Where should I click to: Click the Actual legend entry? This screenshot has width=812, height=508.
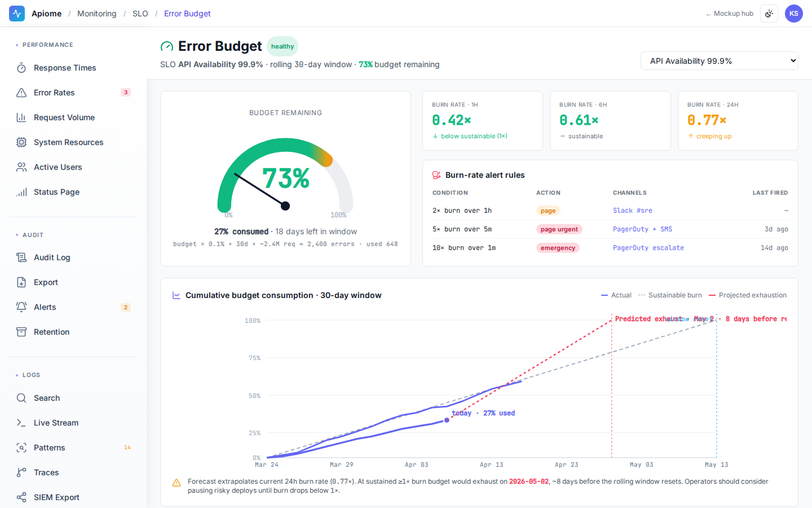coord(616,295)
